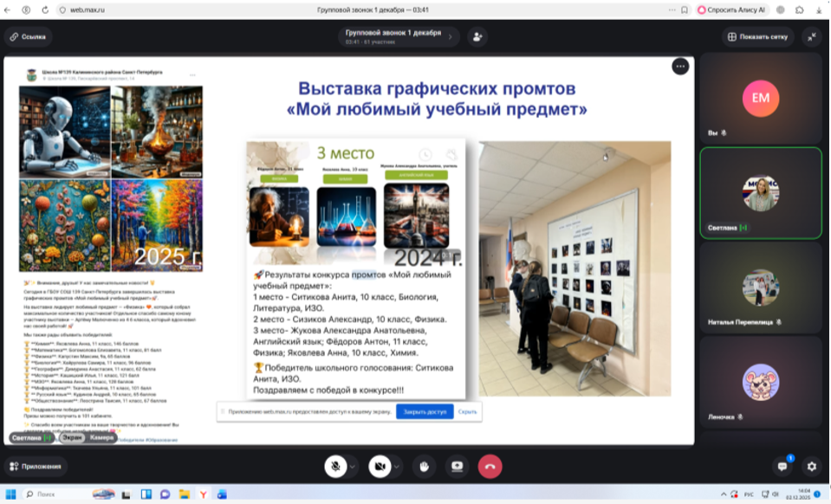
Task: Turn on the camera in call controls
Action: (x=380, y=467)
